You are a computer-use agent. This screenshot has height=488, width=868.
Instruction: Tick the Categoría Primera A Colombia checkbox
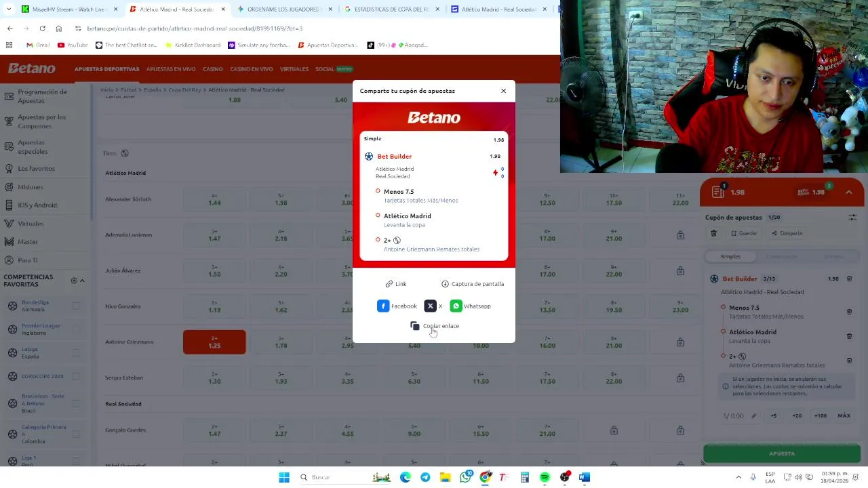(76, 434)
